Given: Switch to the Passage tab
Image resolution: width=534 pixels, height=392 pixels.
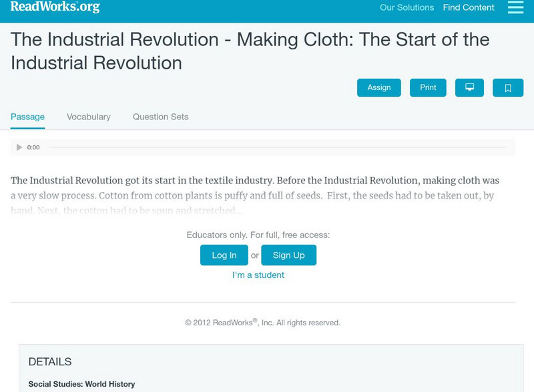Looking at the screenshot, I should click(x=27, y=117).
